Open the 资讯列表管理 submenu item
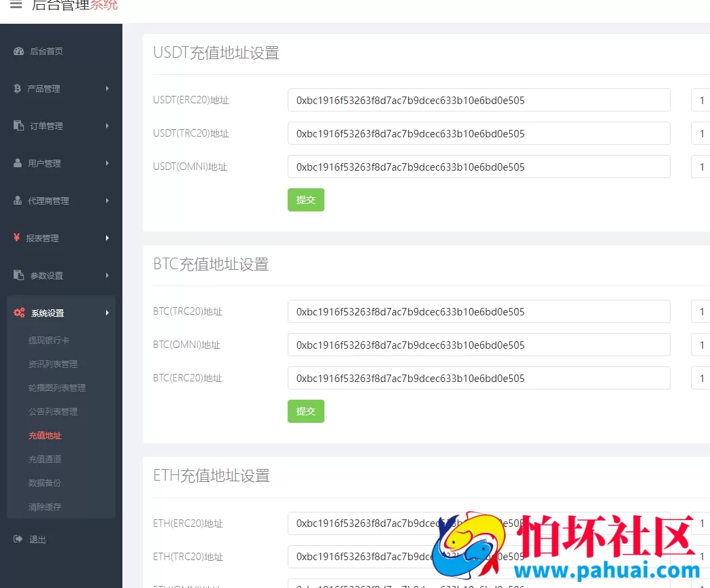Viewport: 710px width, 588px height. click(x=53, y=364)
